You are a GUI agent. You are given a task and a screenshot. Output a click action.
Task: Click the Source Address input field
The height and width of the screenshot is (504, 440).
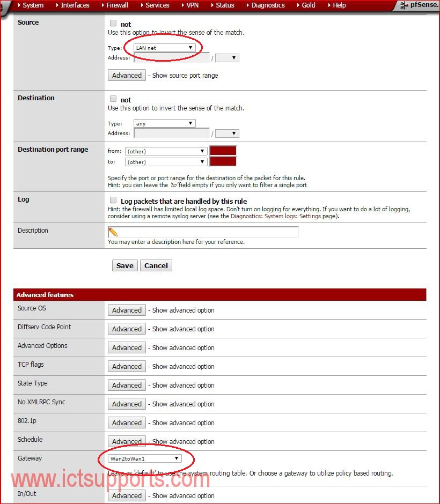[x=172, y=58]
